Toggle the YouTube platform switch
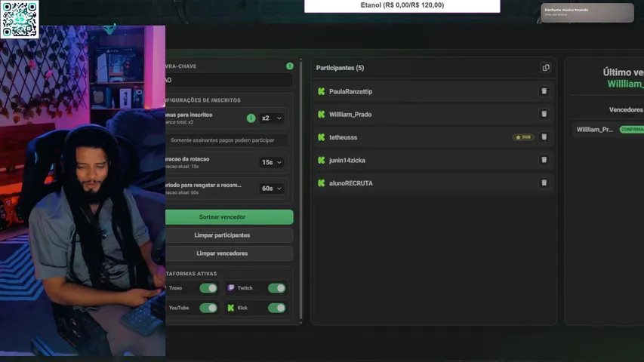 click(x=208, y=308)
